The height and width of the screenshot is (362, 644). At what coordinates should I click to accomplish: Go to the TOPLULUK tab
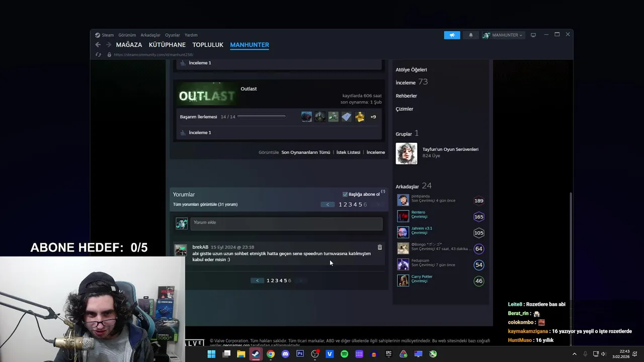coord(208,45)
